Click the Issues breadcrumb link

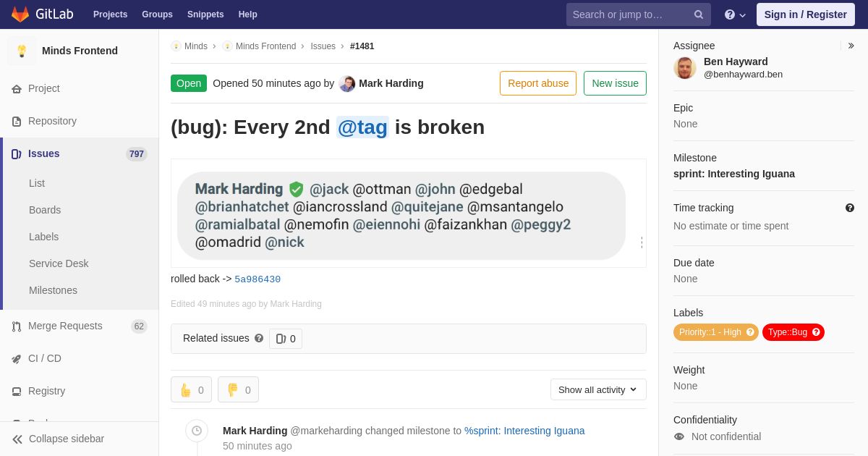point(323,46)
